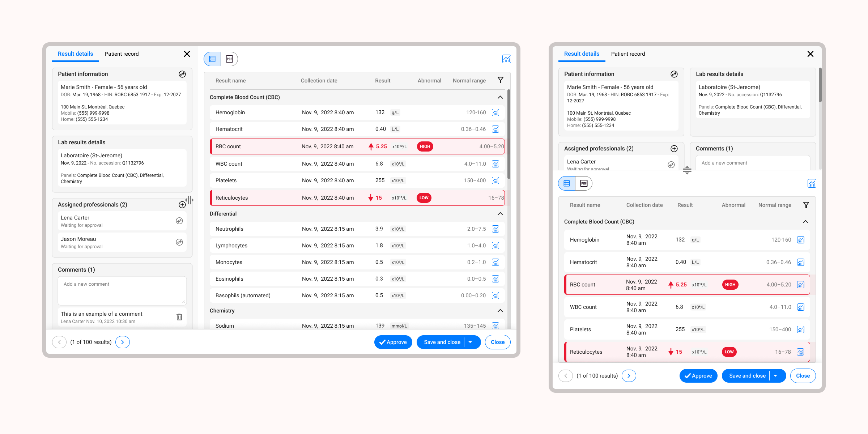Switch to Patient record tab in left panel
Image resolution: width=868 pixels, height=434 pixels.
click(122, 54)
